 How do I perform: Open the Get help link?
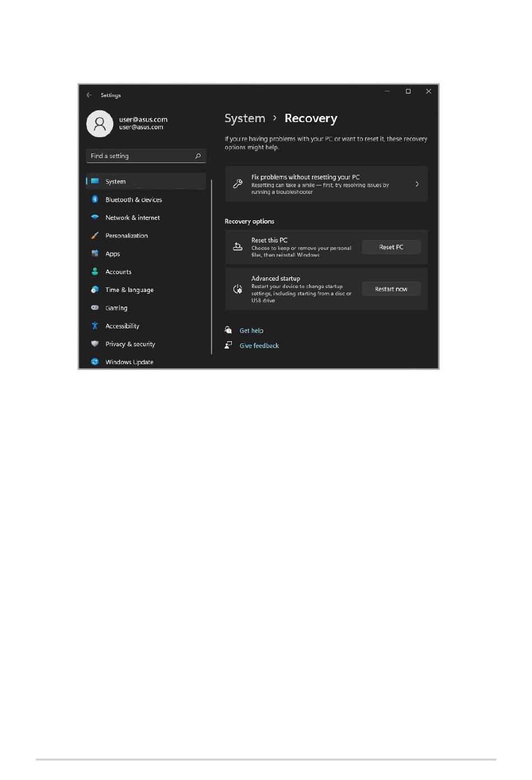click(x=251, y=331)
